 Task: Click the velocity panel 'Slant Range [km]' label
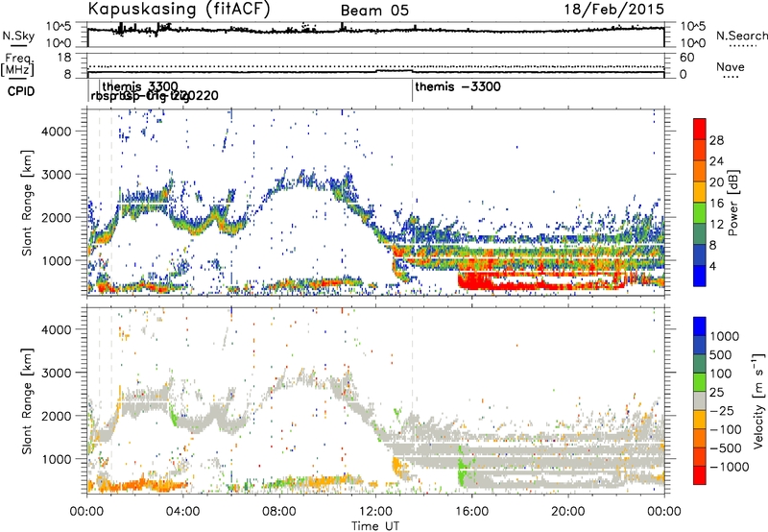[27, 401]
